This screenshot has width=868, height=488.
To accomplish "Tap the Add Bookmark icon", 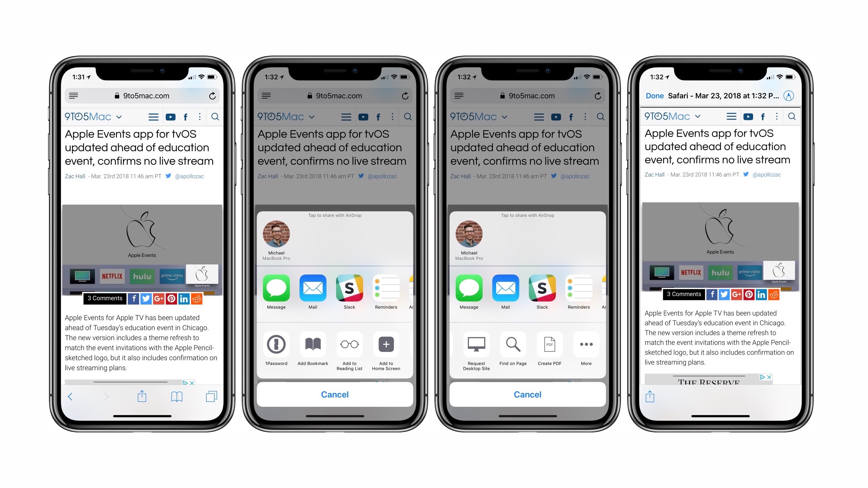I will [x=313, y=346].
